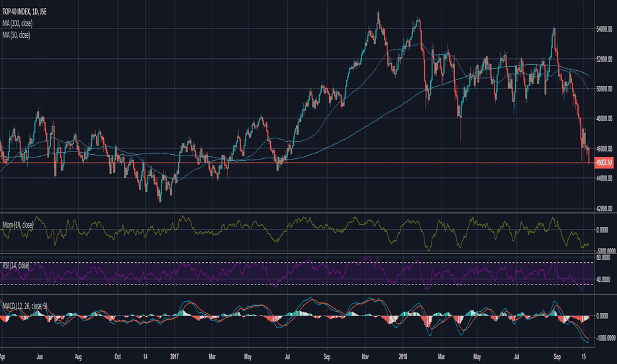The height and width of the screenshot is (364, 617).
Task: Click the current price tag 45007.50
Action: coord(604,163)
